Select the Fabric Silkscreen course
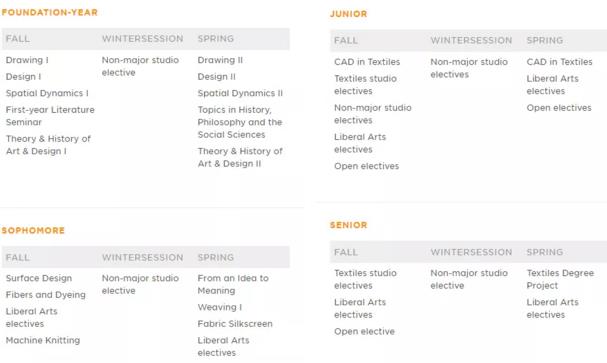 [x=235, y=324]
